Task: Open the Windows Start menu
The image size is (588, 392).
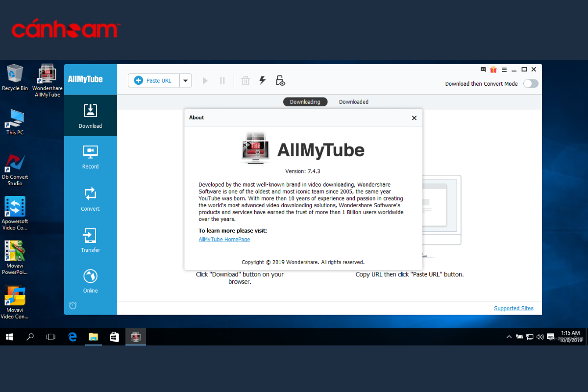Action: coord(9,337)
